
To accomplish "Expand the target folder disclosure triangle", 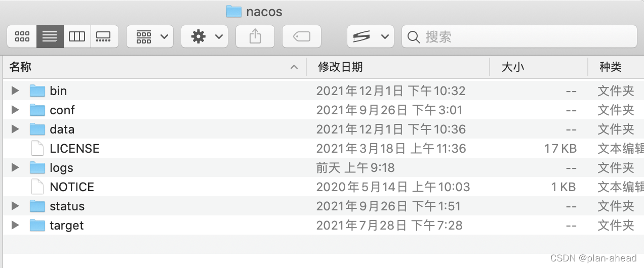I will click(15, 225).
